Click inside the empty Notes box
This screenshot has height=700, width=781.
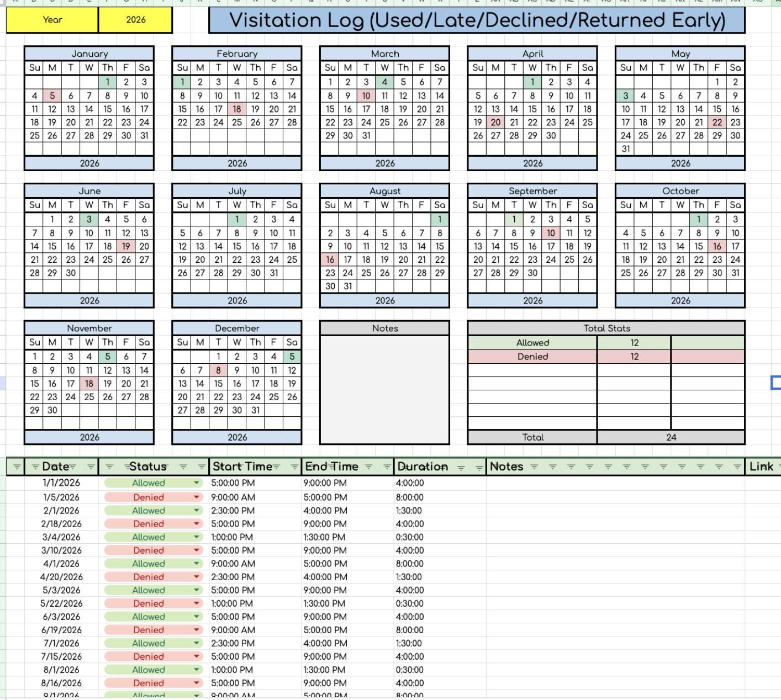click(x=384, y=389)
